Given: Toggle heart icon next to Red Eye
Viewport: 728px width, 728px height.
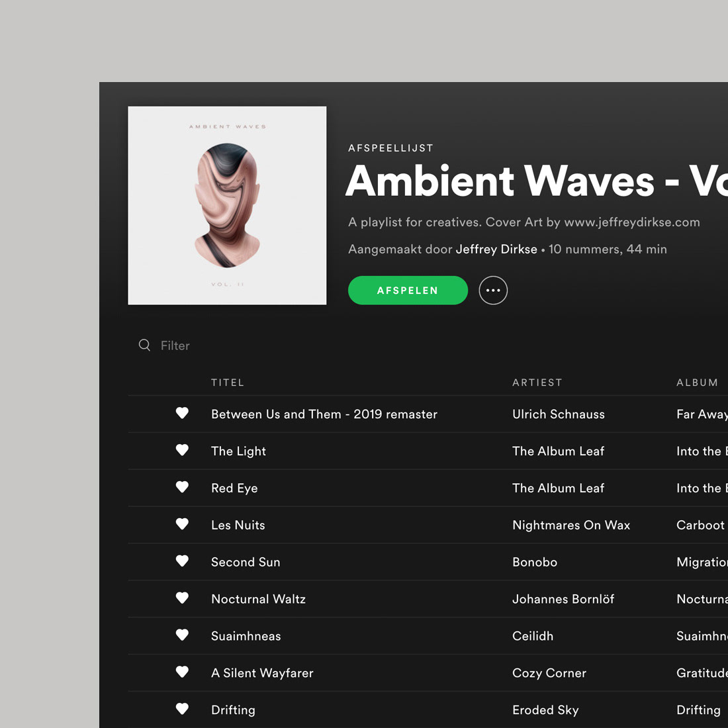Looking at the screenshot, I should 182,486.
